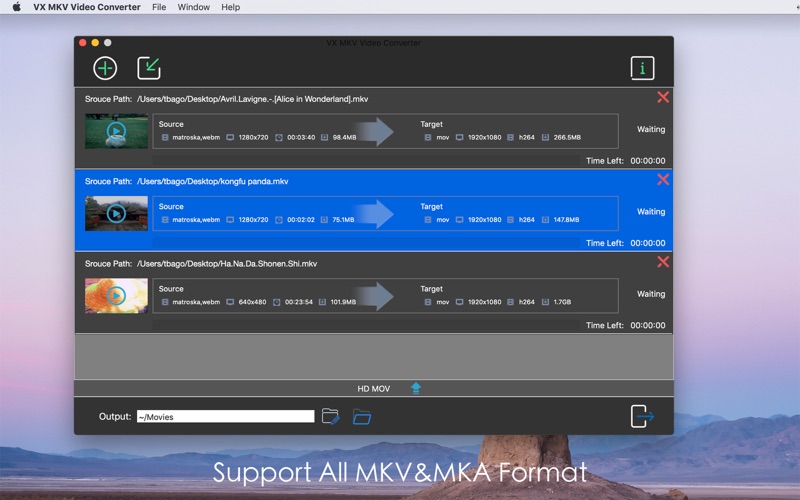Click the 00:02:02 duration value
The height and width of the screenshot is (500, 800).
301,219
